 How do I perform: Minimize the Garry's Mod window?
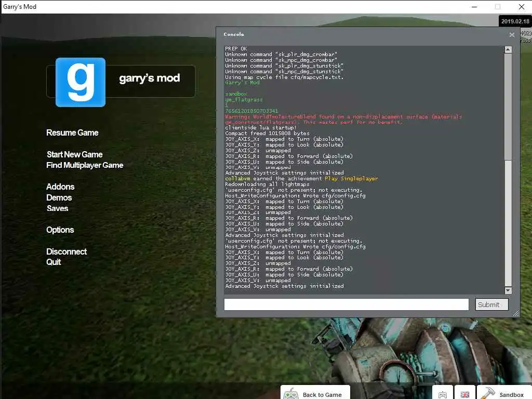474,7
